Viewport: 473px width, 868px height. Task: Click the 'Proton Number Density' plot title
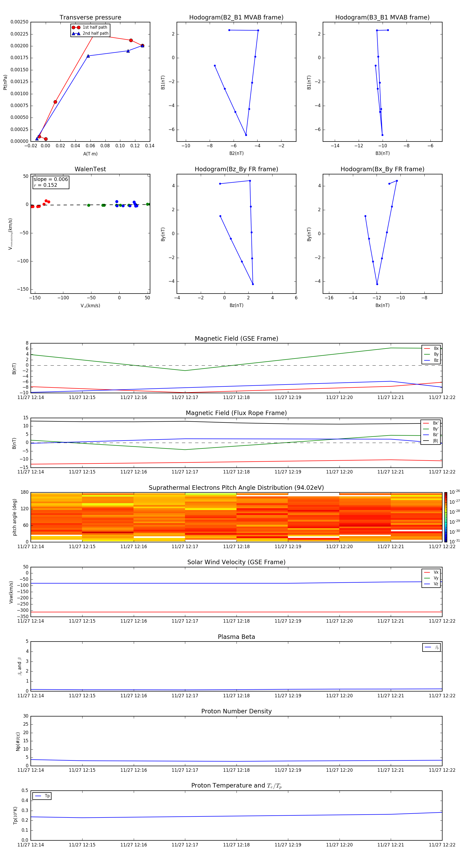click(x=236, y=711)
